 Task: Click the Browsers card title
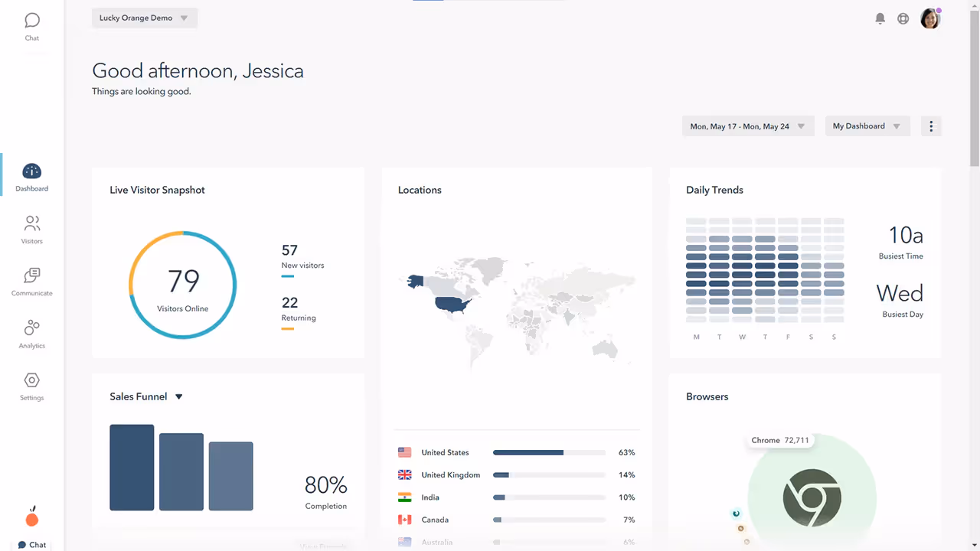tap(707, 396)
